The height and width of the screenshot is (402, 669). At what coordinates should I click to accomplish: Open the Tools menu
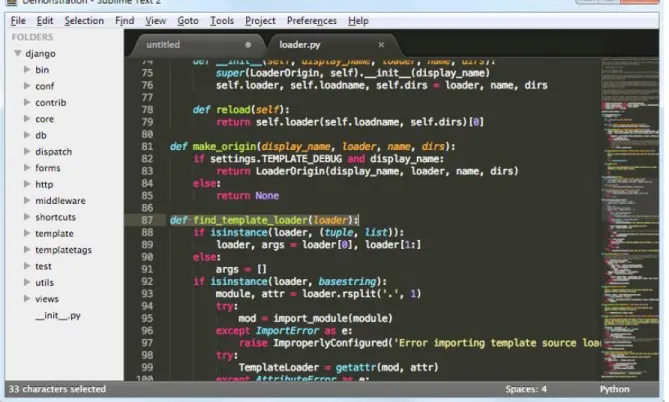click(222, 20)
